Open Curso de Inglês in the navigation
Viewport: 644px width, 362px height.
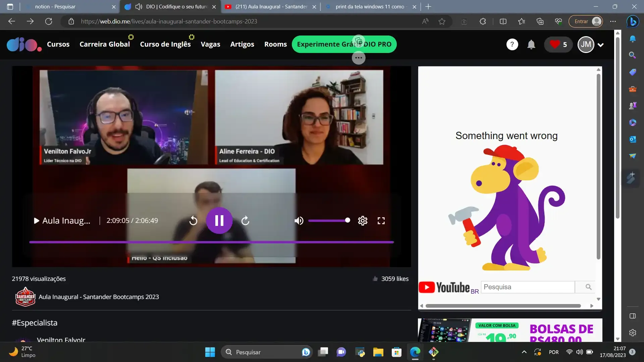165,44
